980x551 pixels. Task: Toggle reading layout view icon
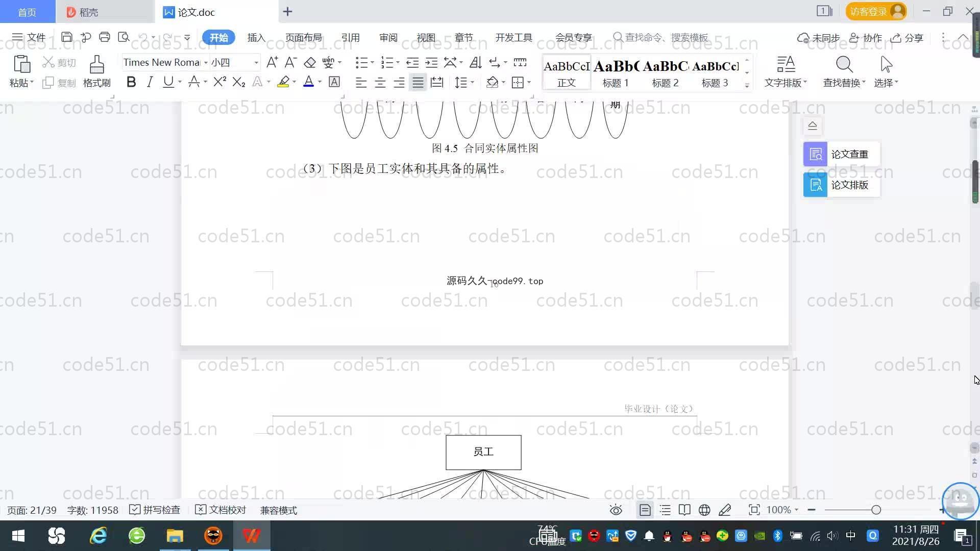click(684, 510)
